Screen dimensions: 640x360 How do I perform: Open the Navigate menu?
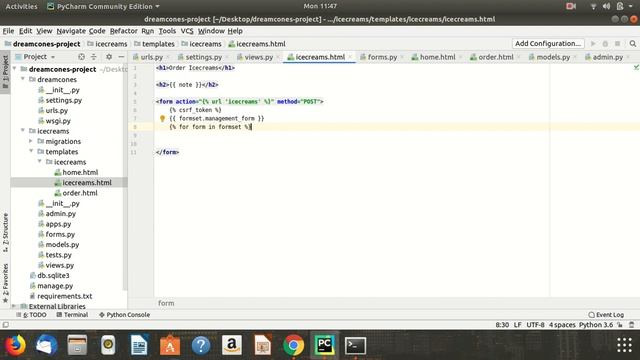click(x=71, y=31)
